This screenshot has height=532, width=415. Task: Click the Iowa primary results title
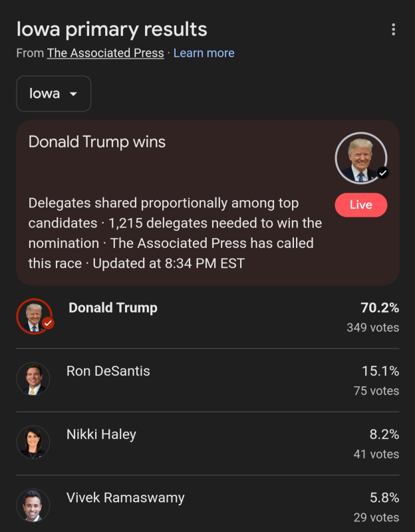click(112, 30)
